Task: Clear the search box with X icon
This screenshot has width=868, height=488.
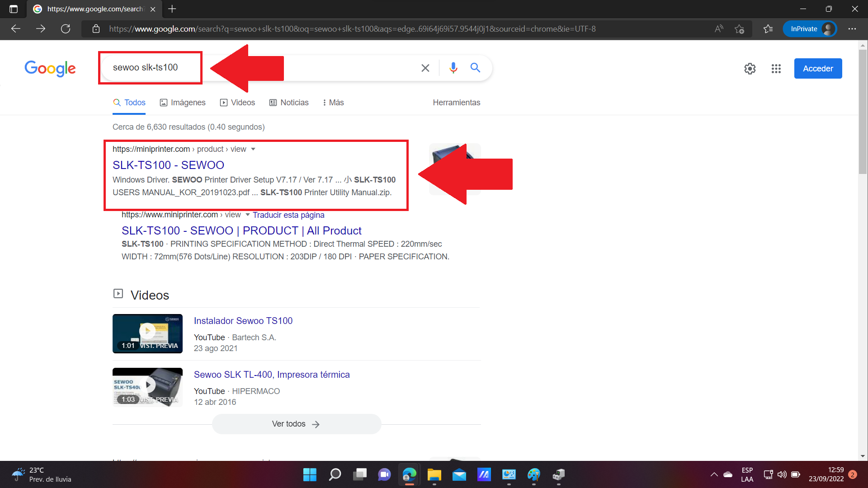Action: click(x=425, y=68)
